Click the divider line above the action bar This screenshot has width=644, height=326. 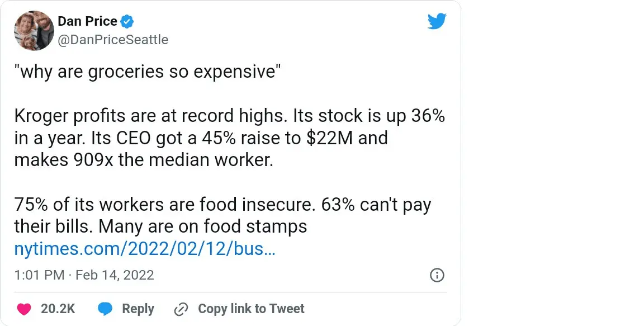pos(230,292)
